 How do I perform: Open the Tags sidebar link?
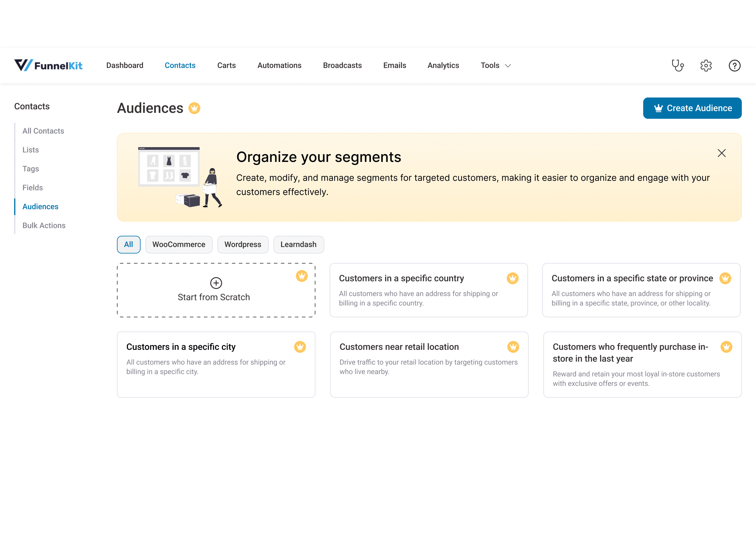point(31,169)
